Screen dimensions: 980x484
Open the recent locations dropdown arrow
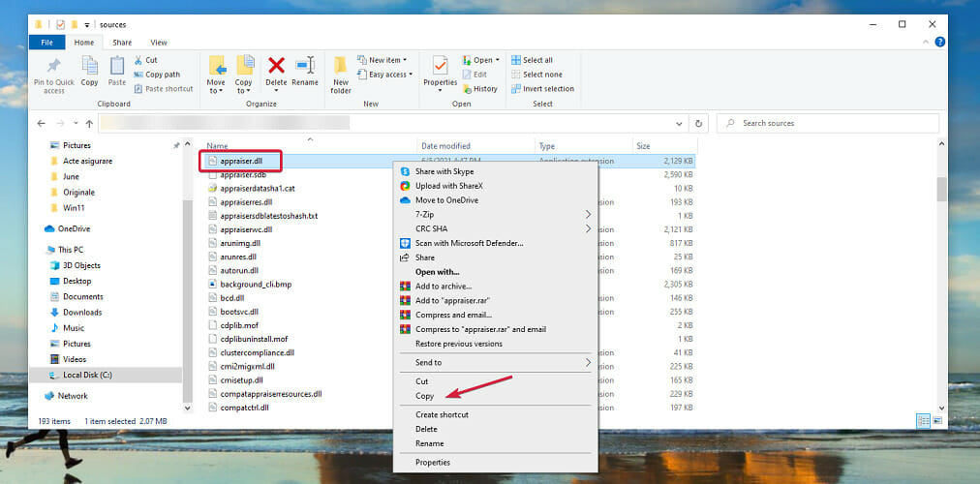tap(76, 124)
